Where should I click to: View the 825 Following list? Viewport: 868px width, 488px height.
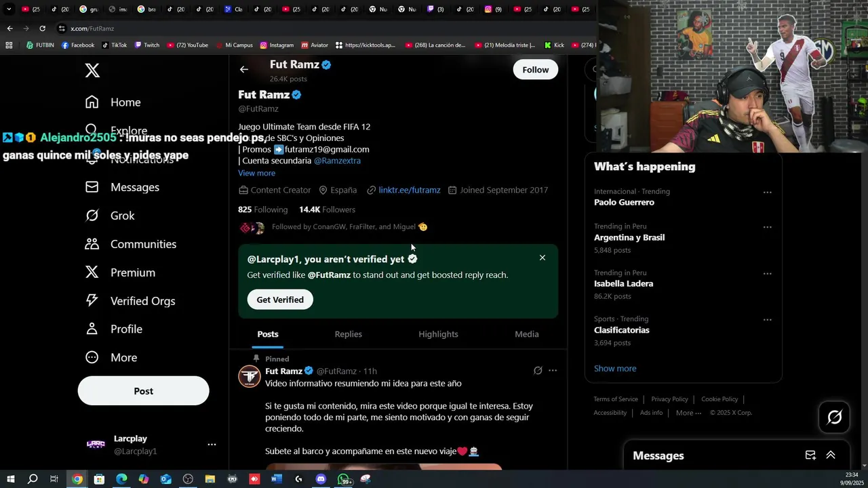(x=263, y=210)
